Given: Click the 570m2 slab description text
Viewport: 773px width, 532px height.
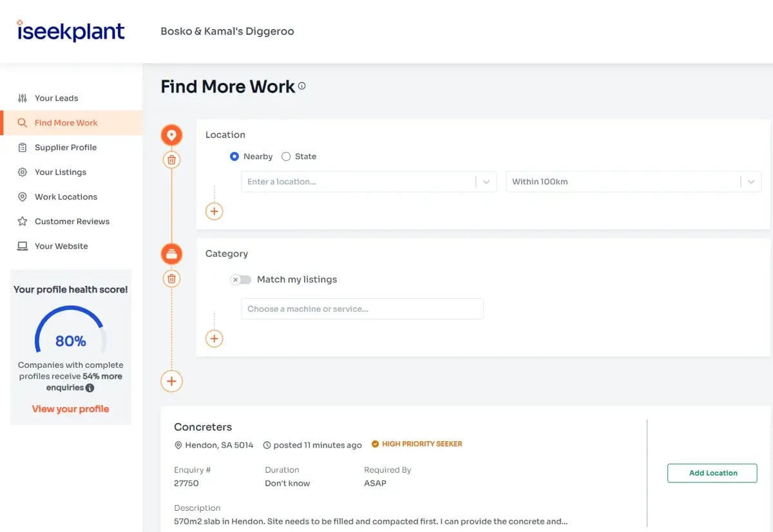Looking at the screenshot, I should pyautogui.click(x=371, y=521).
